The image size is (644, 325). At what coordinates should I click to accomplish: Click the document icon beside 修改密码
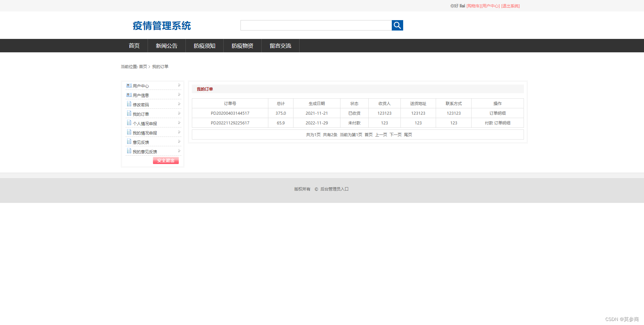129,104
